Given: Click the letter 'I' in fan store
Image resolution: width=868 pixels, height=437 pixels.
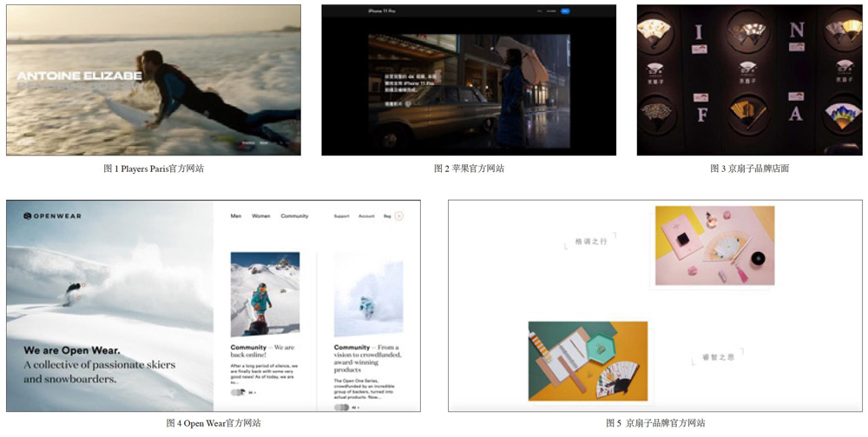Looking at the screenshot, I should point(699,31).
